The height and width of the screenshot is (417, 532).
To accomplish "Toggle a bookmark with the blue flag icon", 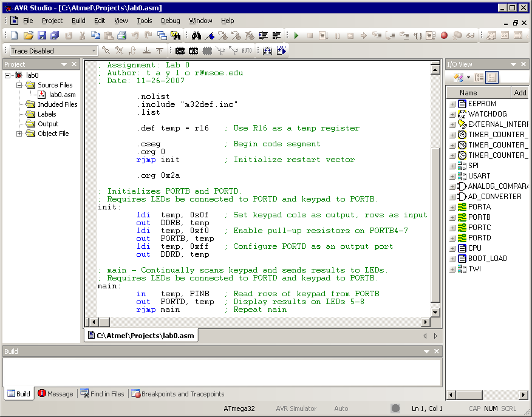I will [210, 35].
